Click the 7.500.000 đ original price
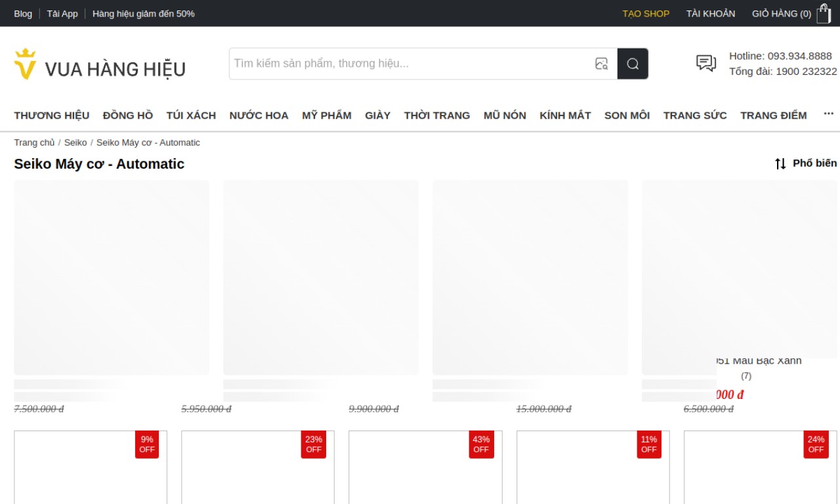The image size is (840, 504). pyautogui.click(x=39, y=409)
